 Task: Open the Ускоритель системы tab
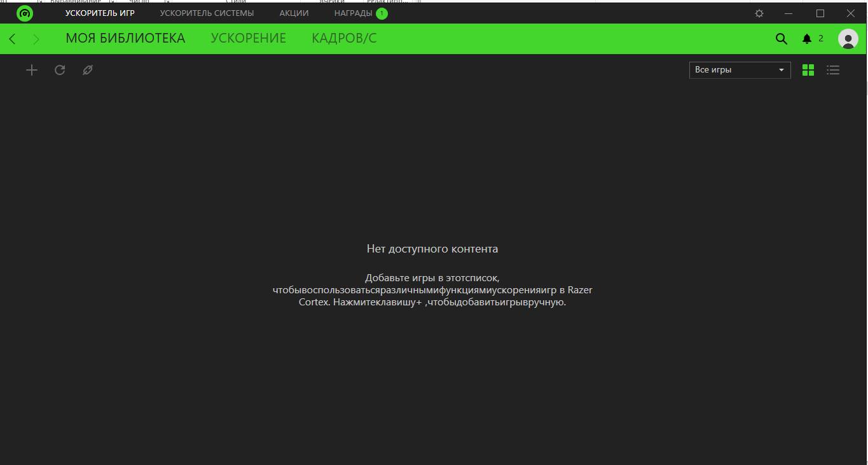pyautogui.click(x=207, y=13)
